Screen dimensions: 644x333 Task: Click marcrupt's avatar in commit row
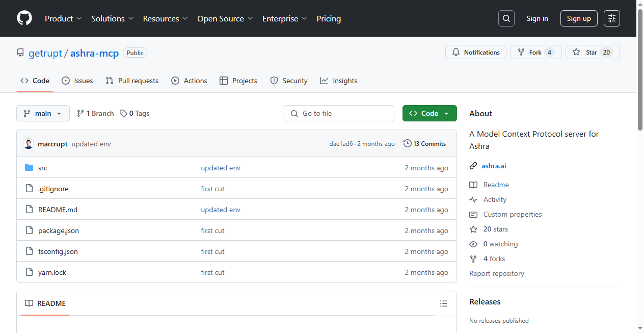point(29,144)
